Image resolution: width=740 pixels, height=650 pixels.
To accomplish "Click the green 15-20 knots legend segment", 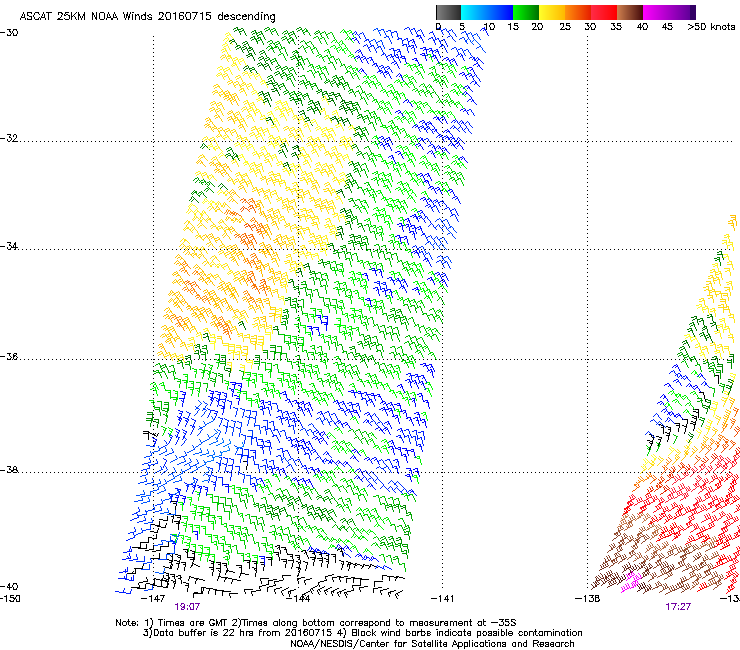I will pos(526,12).
